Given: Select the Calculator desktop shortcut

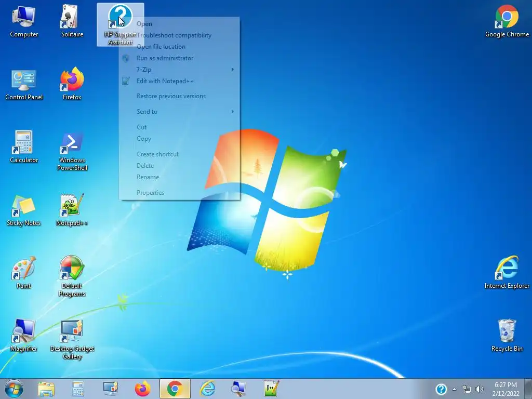Looking at the screenshot, I should [24, 147].
